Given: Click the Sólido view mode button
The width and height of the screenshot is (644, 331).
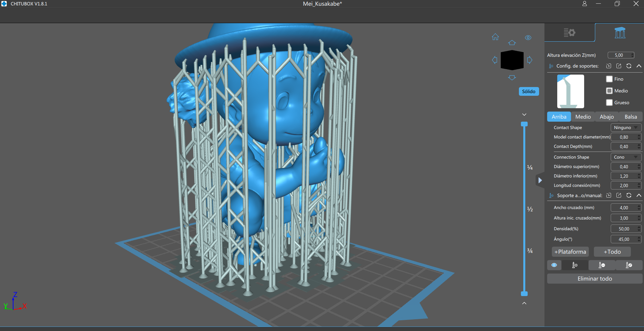Looking at the screenshot, I should (x=529, y=91).
